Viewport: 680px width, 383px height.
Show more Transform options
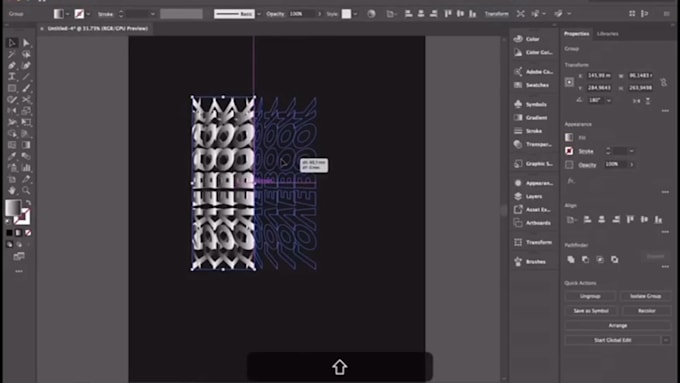click(x=665, y=111)
